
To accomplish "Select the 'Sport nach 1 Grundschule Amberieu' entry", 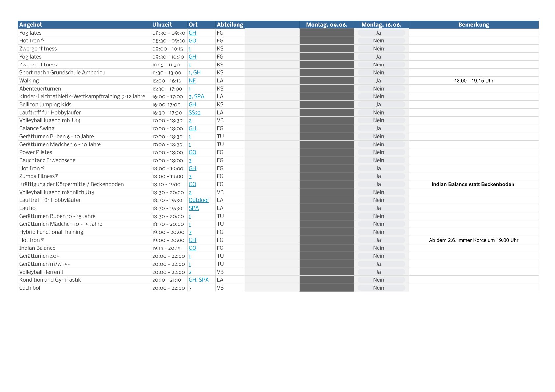I will [x=62, y=73].
